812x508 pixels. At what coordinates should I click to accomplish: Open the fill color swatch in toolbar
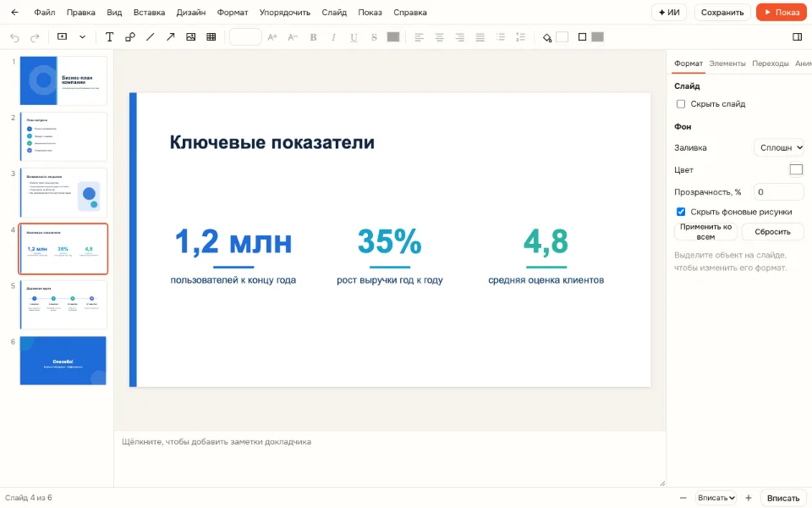(562, 36)
